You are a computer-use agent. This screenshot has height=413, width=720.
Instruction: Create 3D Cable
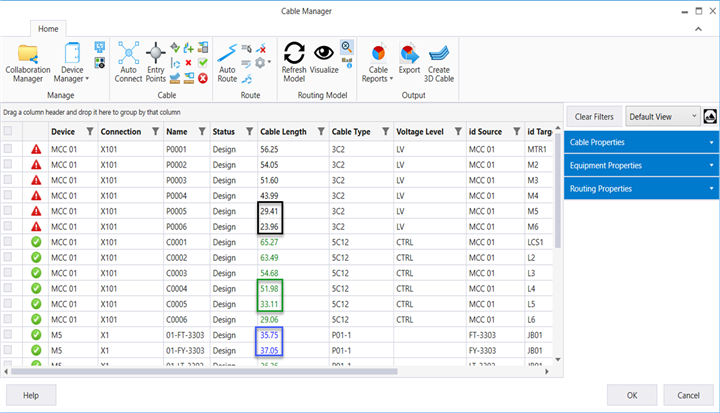pyautogui.click(x=439, y=63)
